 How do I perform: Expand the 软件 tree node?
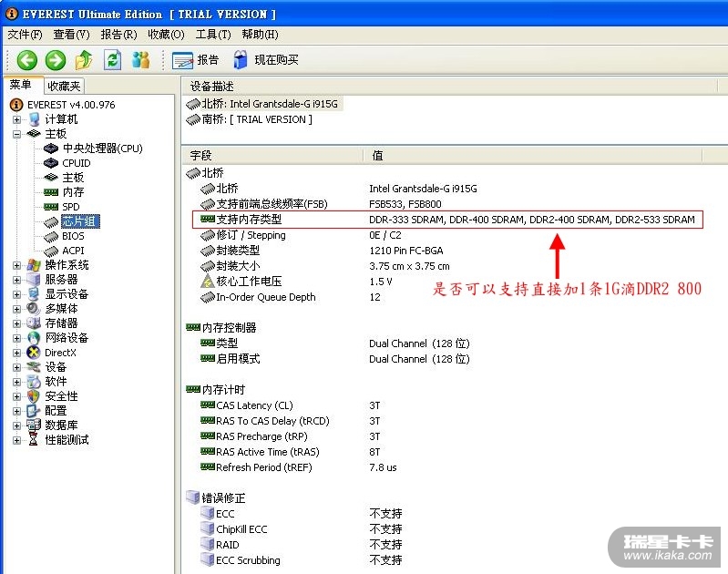[x=16, y=382]
